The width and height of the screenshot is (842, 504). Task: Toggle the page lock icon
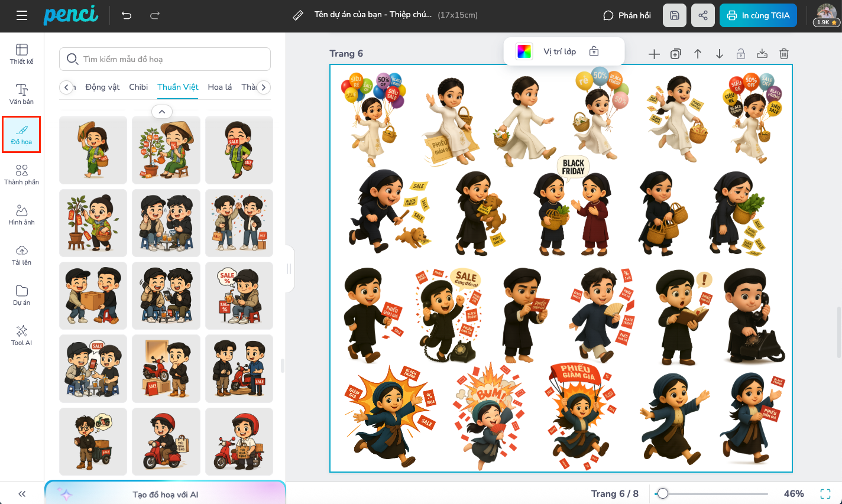[x=740, y=54]
